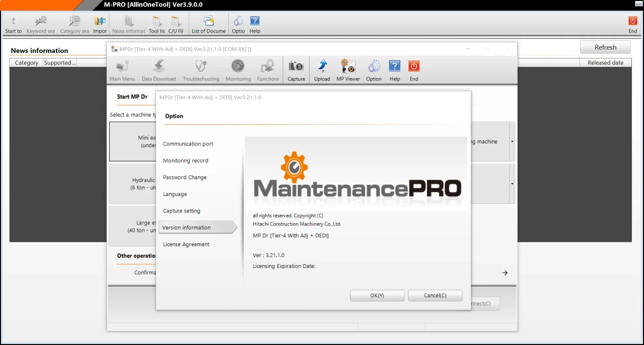Launch the MP Viewer

point(348,70)
